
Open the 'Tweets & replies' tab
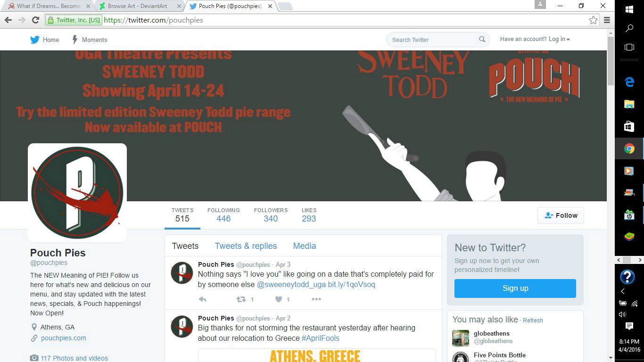[x=246, y=246]
